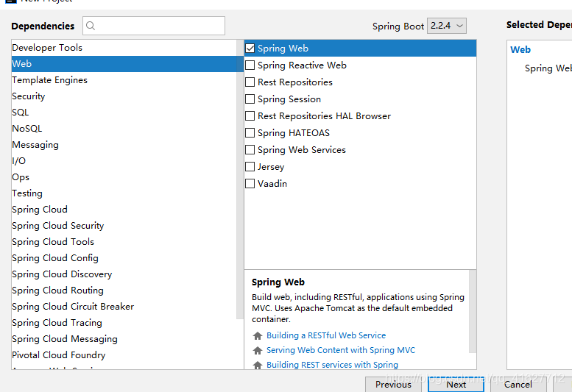This screenshot has width=572, height=392.
Task: Open the Spring Boot version dropdown
Action: click(x=447, y=26)
